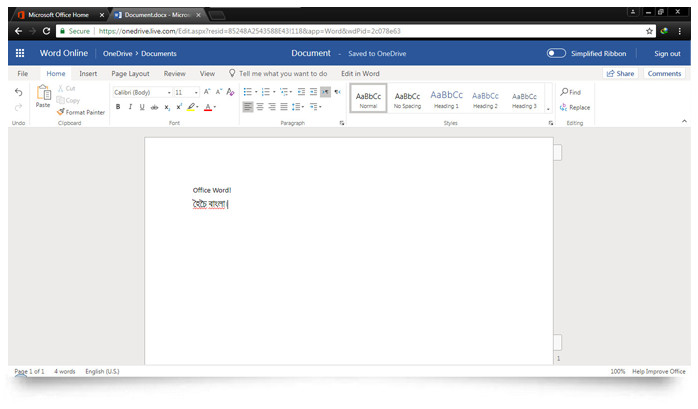Open the Comments pane

point(664,73)
